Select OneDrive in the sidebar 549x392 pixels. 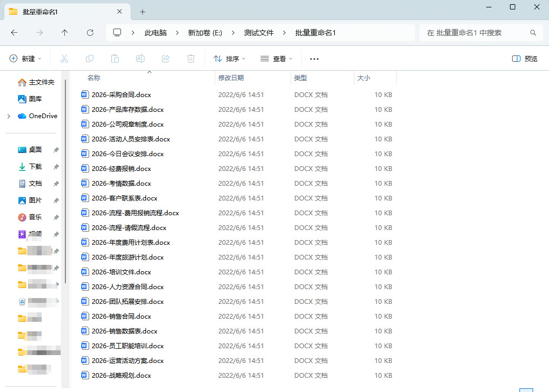(37, 116)
